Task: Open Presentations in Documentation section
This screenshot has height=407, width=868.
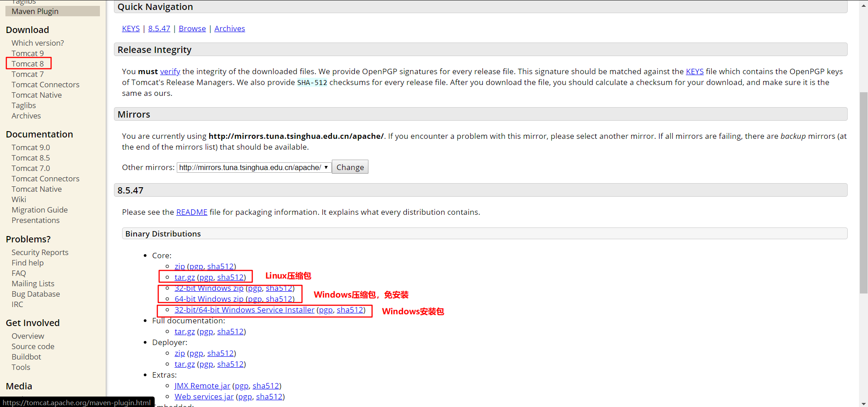Action: point(36,220)
